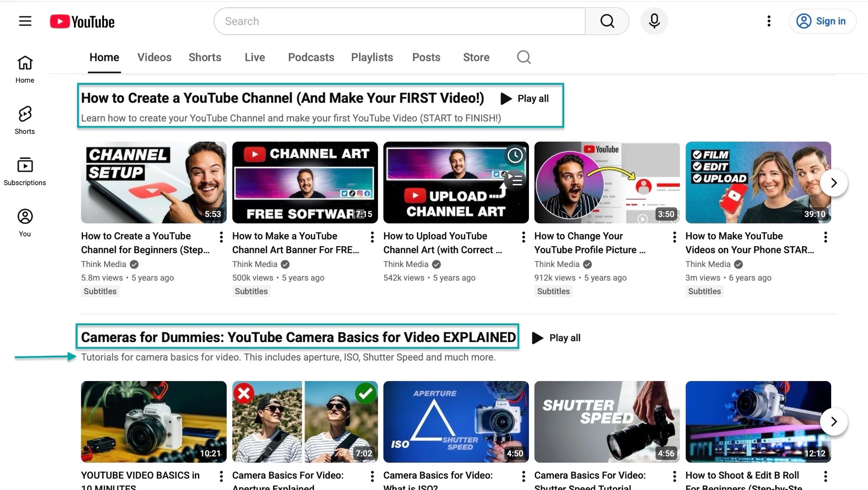This screenshot has width=868, height=490.
Task: Open options for Change Your Profile Picture video
Action: (x=674, y=237)
